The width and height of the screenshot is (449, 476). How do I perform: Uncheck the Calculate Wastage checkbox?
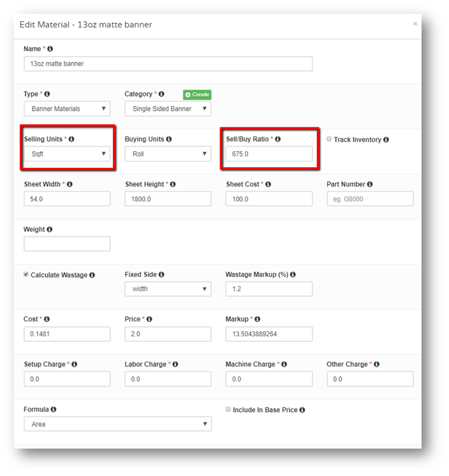click(x=26, y=274)
